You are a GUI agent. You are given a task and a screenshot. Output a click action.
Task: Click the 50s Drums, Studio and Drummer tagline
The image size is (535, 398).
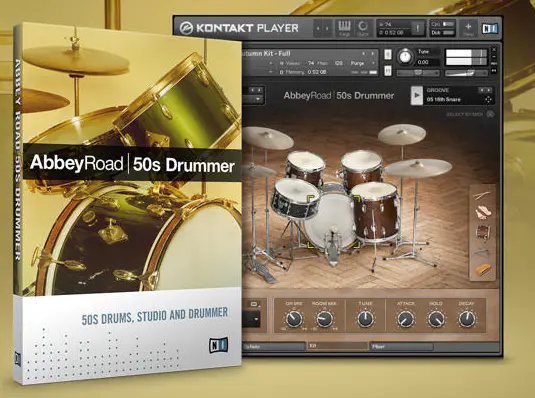155,316
